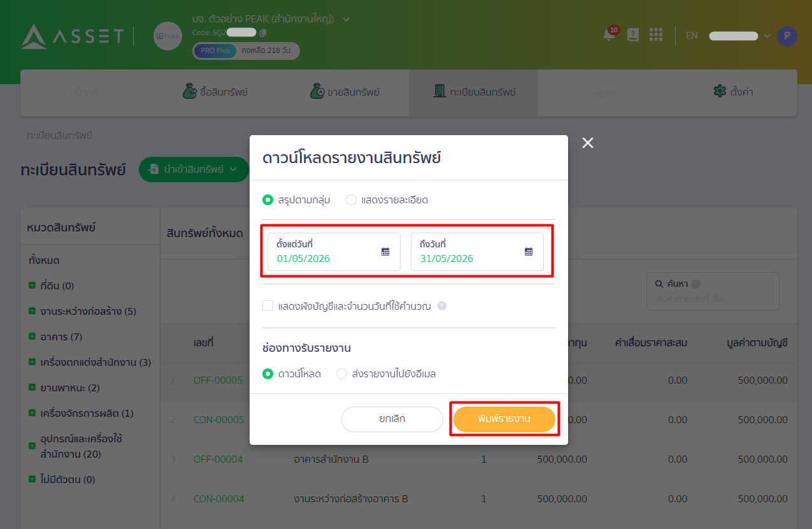Expand งานระหว่างก่อสร้าง (5) category

[x=32, y=311]
